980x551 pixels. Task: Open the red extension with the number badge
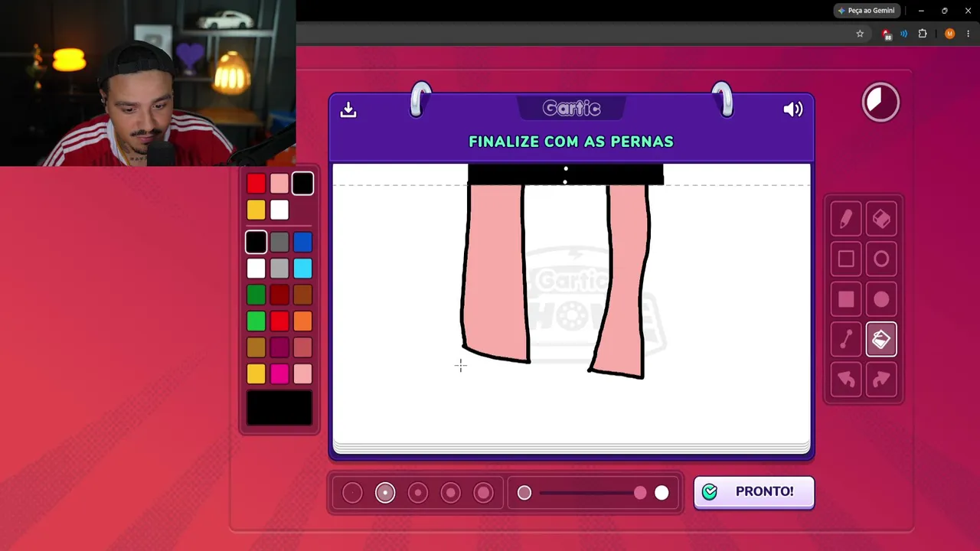pyautogui.click(x=887, y=34)
